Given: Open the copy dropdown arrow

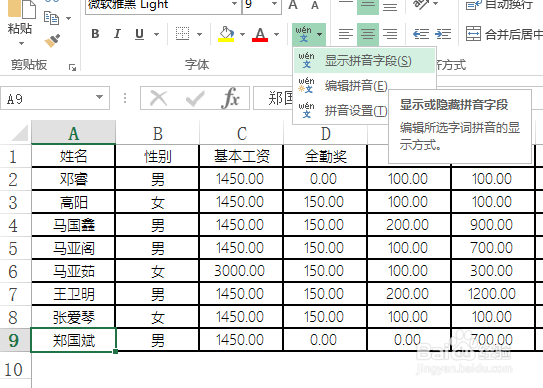Looking at the screenshot, I should (x=69, y=18).
